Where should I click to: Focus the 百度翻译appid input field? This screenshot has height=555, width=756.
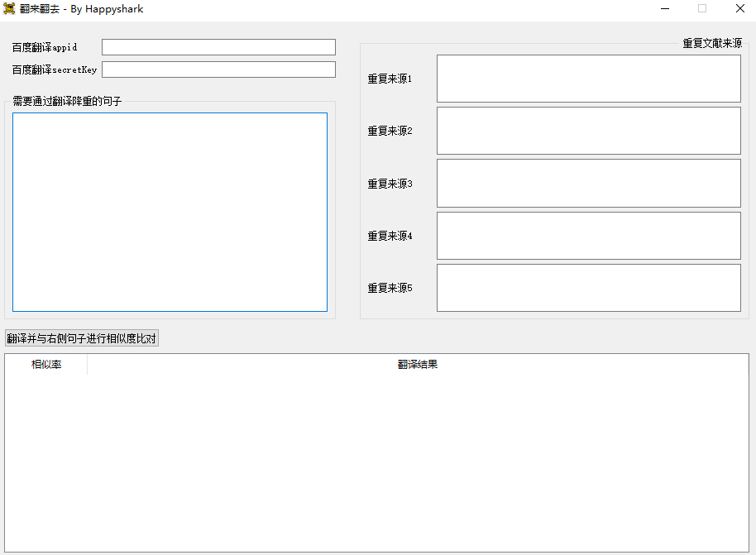coord(218,47)
